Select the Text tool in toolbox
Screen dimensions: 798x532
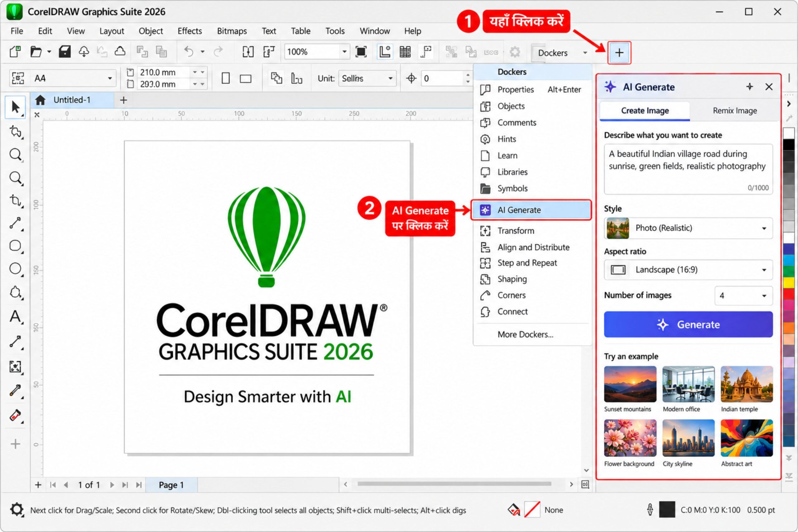point(15,317)
